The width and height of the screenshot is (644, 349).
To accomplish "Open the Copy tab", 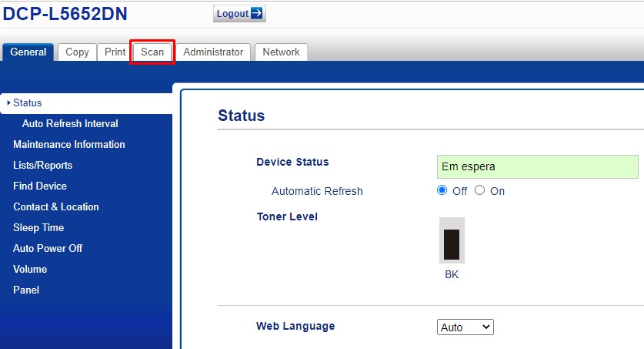I will pos(77,52).
